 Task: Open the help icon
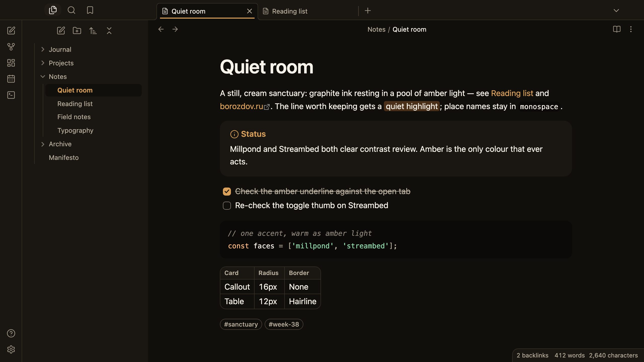tap(11, 333)
